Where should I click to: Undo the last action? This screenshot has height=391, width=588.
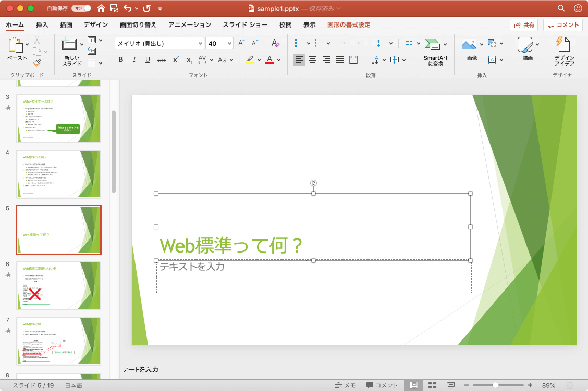(128, 8)
